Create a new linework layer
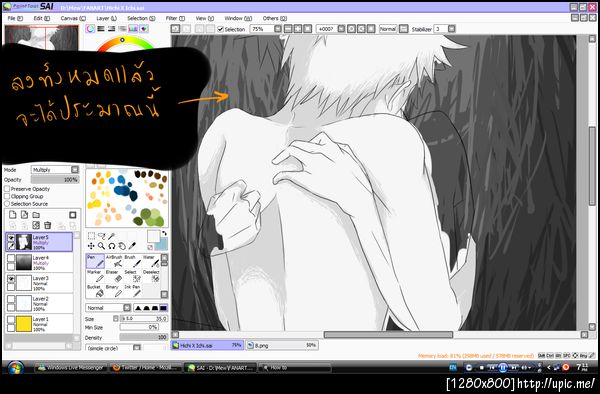Viewport: 600px width, 394px height. click(x=24, y=215)
